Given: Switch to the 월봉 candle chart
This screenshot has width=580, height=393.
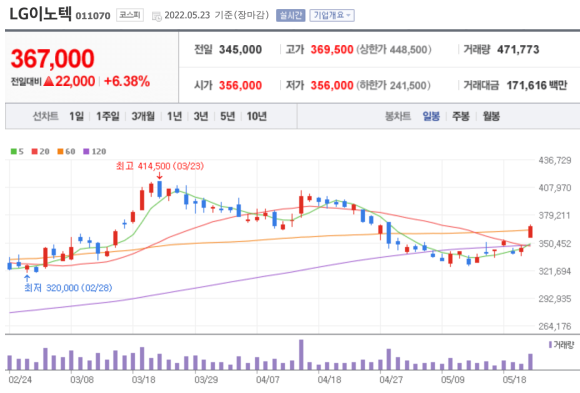Looking at the screenshot, I should click(491, 116).
